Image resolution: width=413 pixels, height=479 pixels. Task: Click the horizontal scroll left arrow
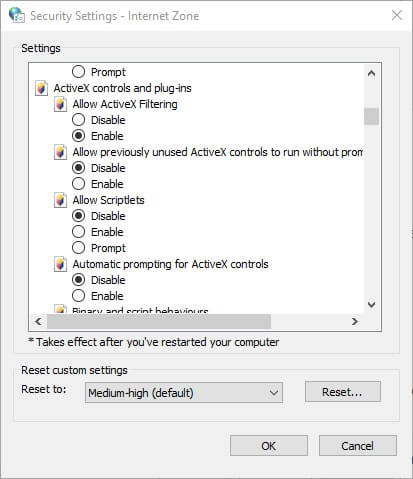coord(38,321)
